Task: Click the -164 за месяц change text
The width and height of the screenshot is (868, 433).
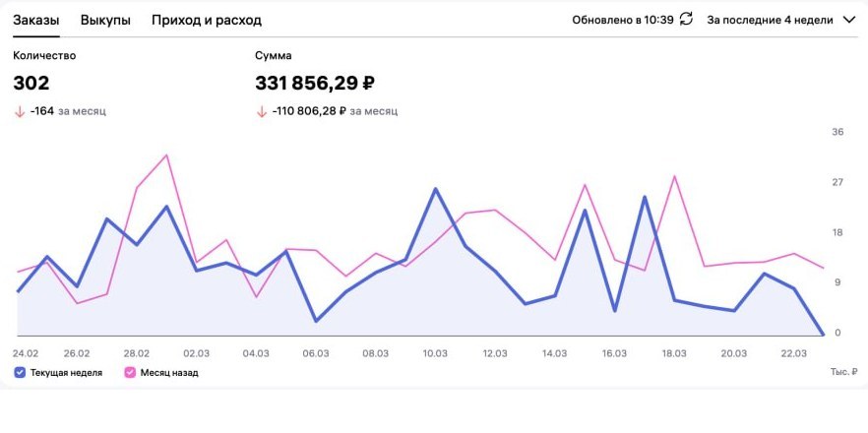Action: pyautogui.click(x=68, y=111)
